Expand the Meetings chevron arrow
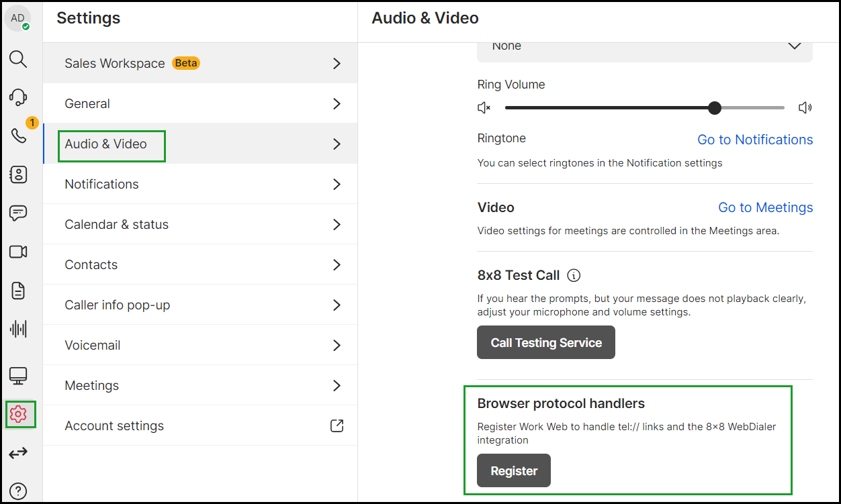The height and width of the screenshot is (504, 841). pos(337,385)
